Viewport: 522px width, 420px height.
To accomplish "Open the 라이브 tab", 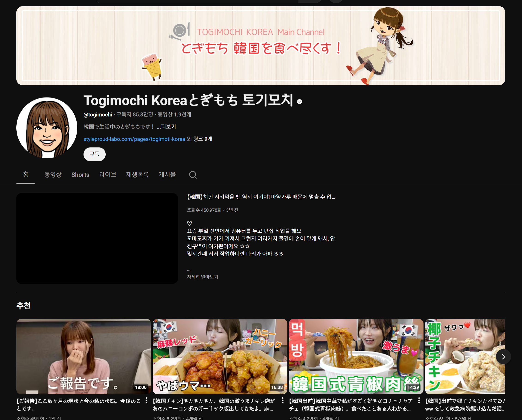I will 107,175.
